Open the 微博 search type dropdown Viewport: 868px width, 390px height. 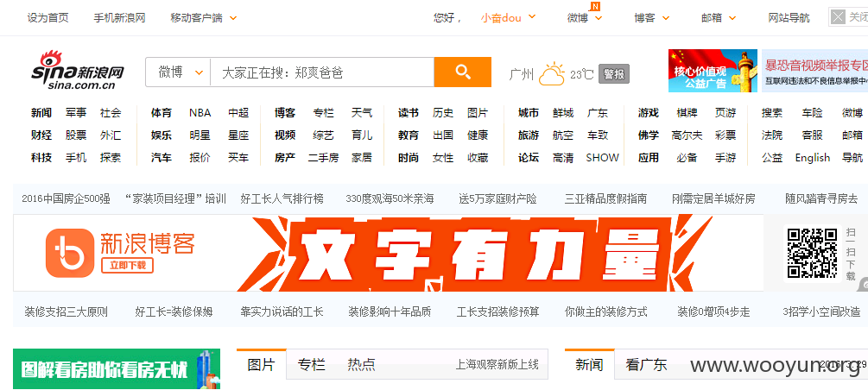coord(181,72)
